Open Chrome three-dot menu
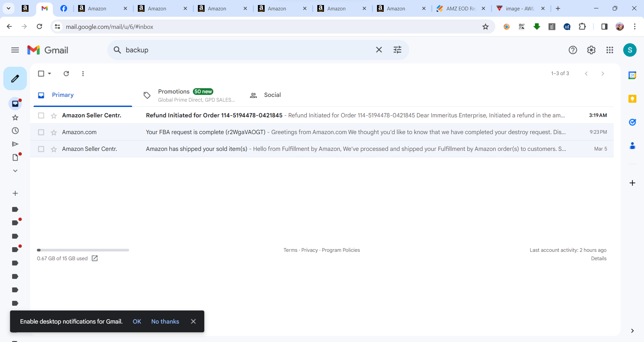The width and height of the screenshot is (644, 342). coord(635,26)
